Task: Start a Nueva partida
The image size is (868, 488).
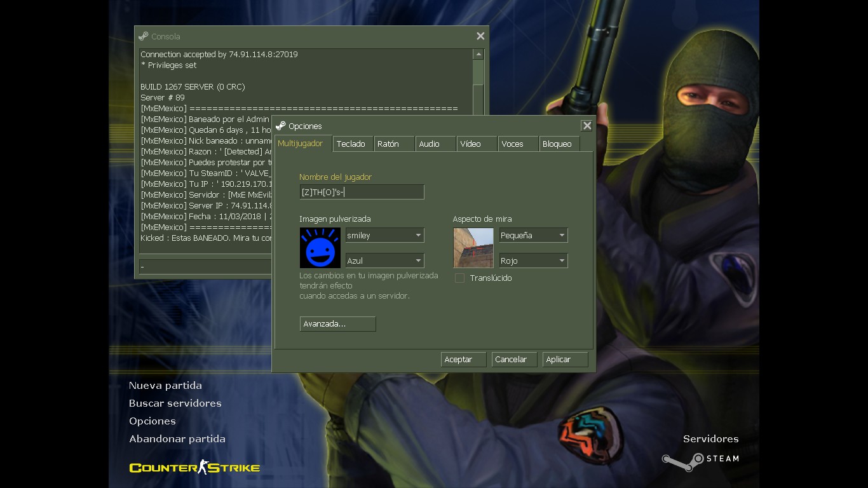Action: coord(165,386)
